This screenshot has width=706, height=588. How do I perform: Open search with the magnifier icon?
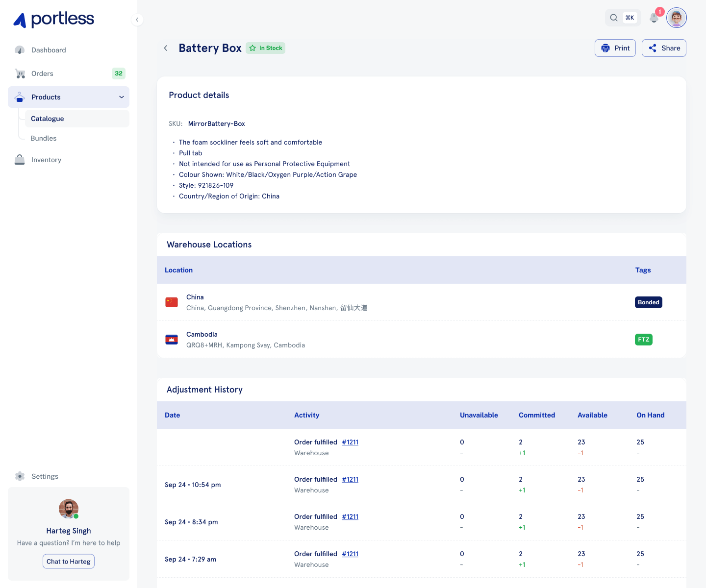tap(614, 18)
